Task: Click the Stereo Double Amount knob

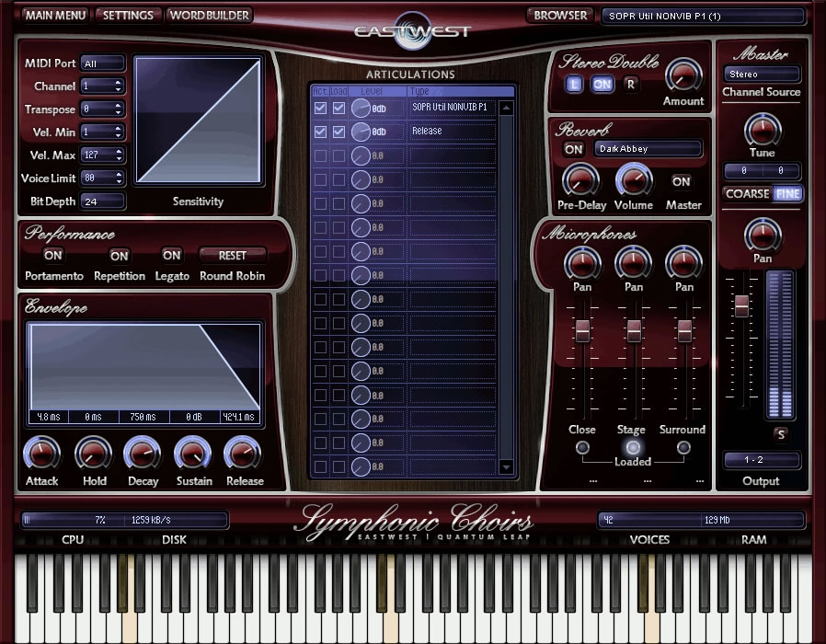Action: click(x=683, y=75)
